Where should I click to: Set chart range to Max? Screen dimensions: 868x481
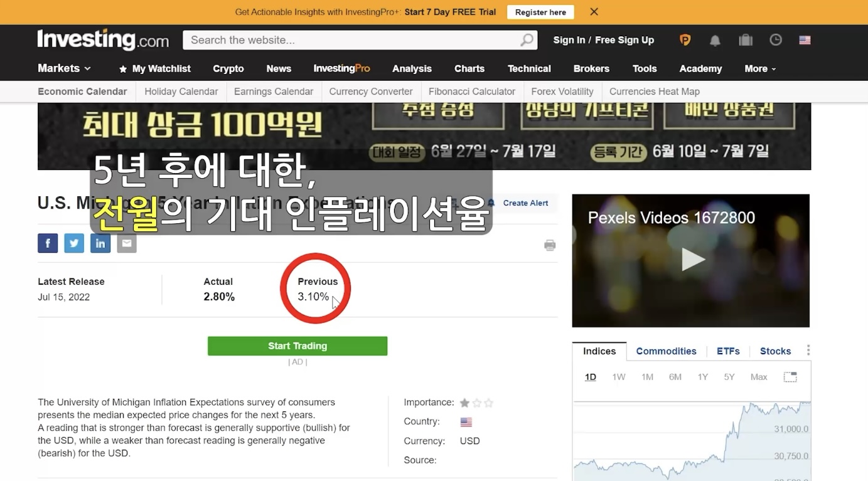[759, 377]
